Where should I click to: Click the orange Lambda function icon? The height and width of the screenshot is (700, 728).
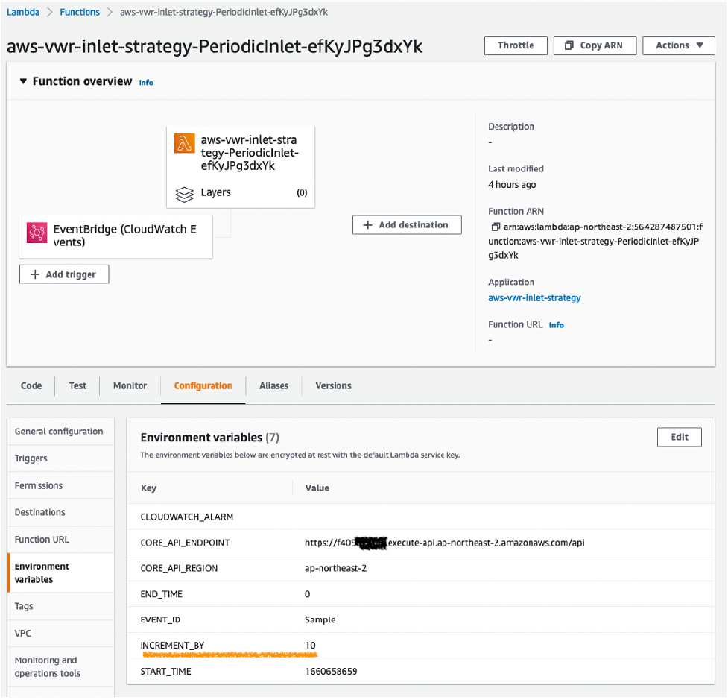point(184,143)
